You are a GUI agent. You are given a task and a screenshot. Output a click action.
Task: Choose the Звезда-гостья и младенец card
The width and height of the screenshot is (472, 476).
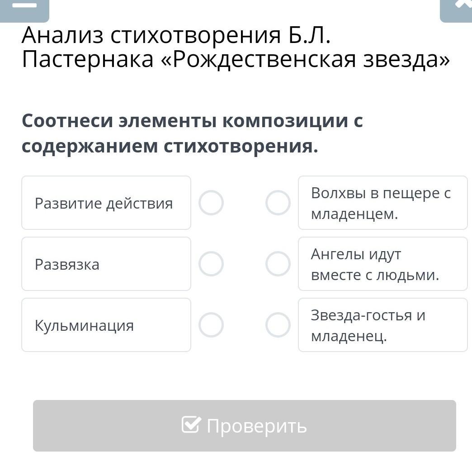click(383, 325)
